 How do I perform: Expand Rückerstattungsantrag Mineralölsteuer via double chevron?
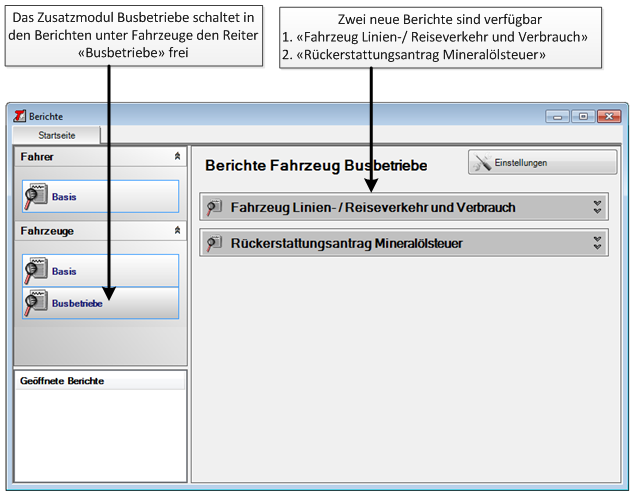point(597,243)
